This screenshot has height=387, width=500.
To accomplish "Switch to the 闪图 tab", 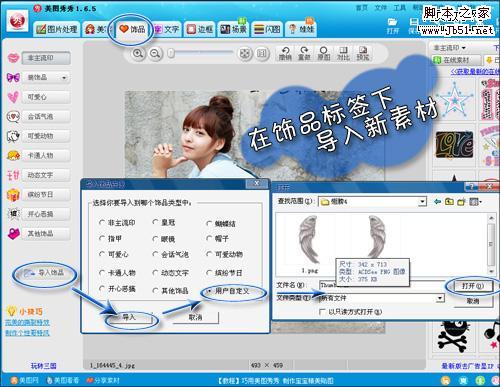I will coord(267,29).
